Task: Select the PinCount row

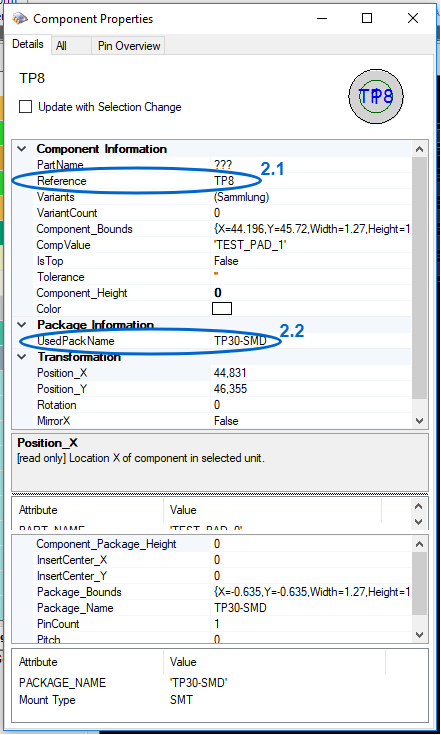Action: pyautogui.click(x=224, y=623)
